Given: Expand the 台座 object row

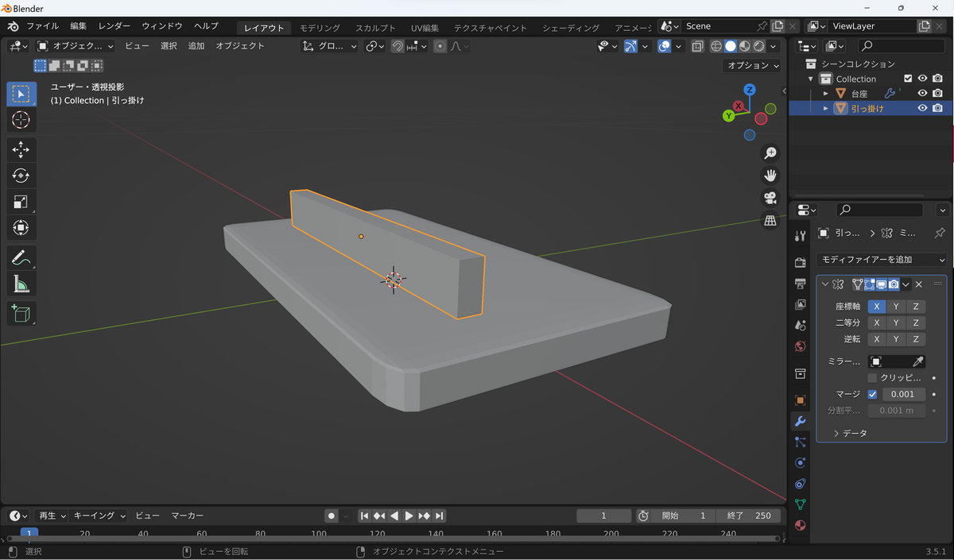Looking at the screenshot, I should (826, 94).
